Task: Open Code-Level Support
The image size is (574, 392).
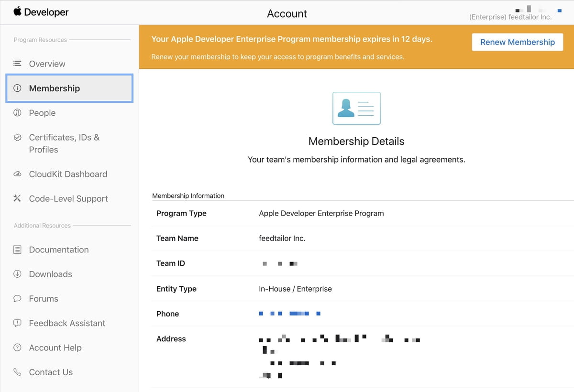Action: (x=68, y=198)
